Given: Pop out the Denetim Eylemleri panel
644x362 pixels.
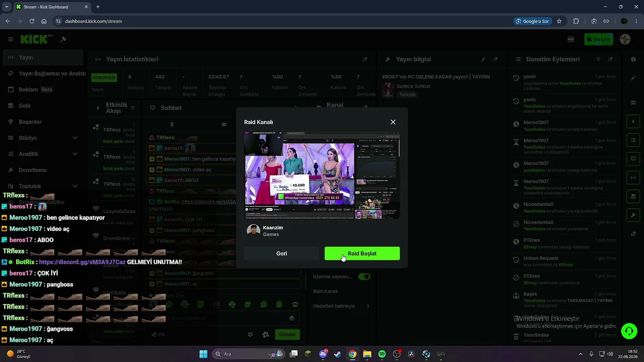Looking at the screenshot, I should tap(610, 59).
